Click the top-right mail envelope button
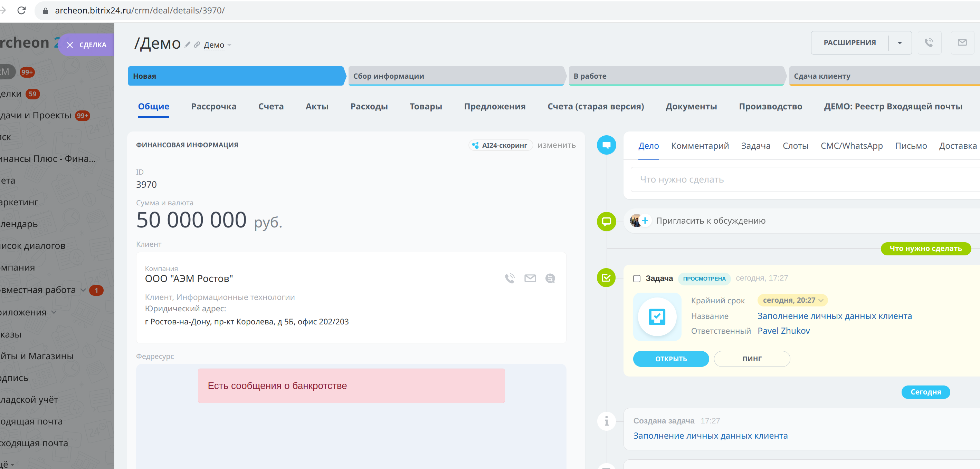The image size is (980, 469). 962,42
